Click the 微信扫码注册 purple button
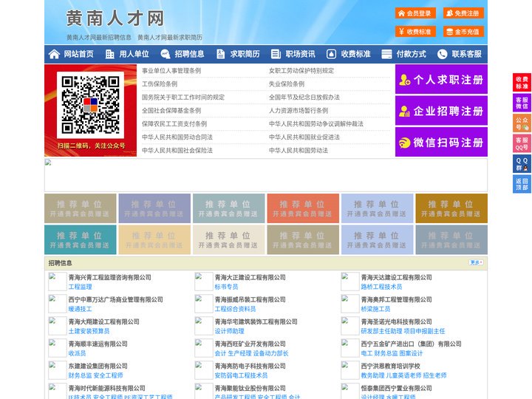Screen dimensions: 532x399 coord(441,142)
